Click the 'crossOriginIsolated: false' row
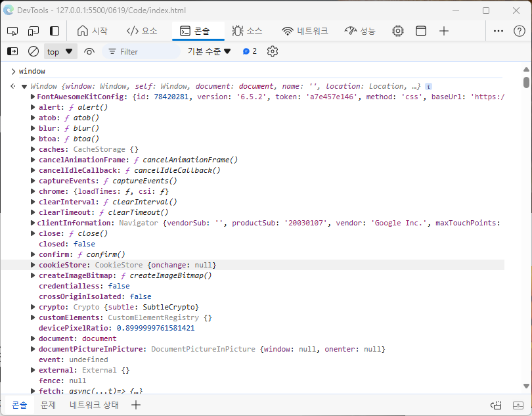 click(x=95, y=296)
